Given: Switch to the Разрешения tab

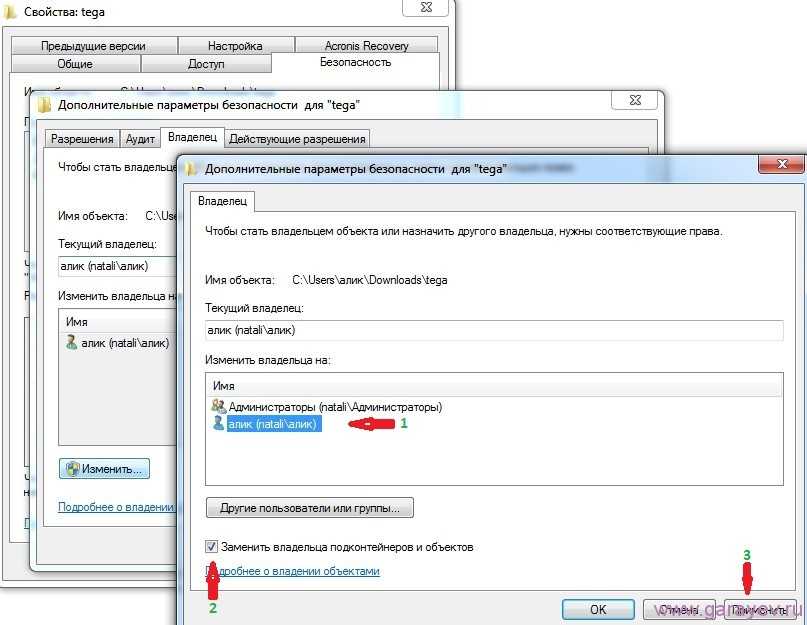Looking at the screenshot, I should click(82, 138).
